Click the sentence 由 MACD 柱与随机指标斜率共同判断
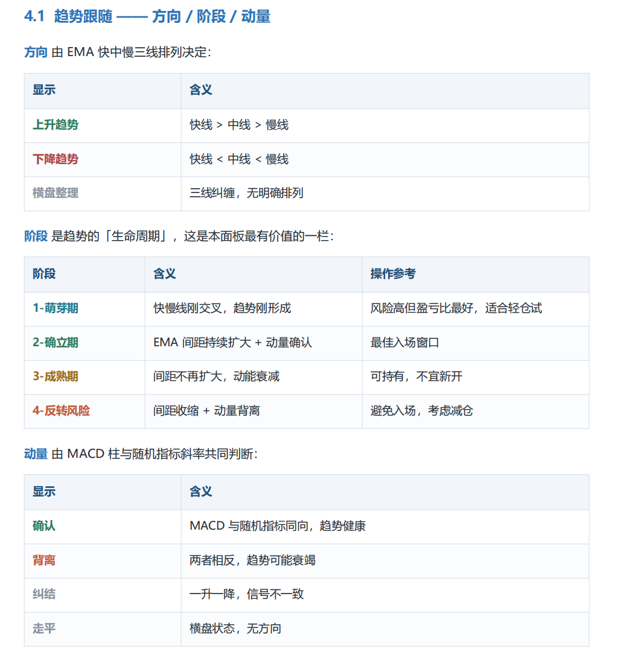 click(155, 454)
